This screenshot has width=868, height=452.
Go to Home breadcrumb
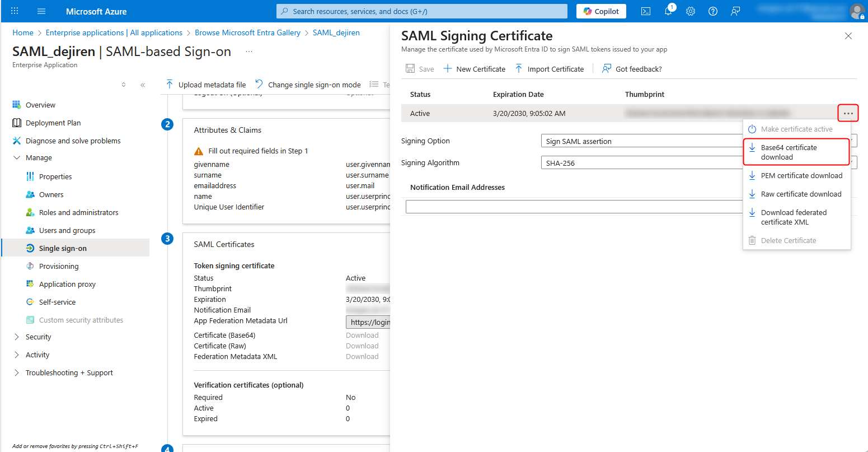click(x=23, y=32)
